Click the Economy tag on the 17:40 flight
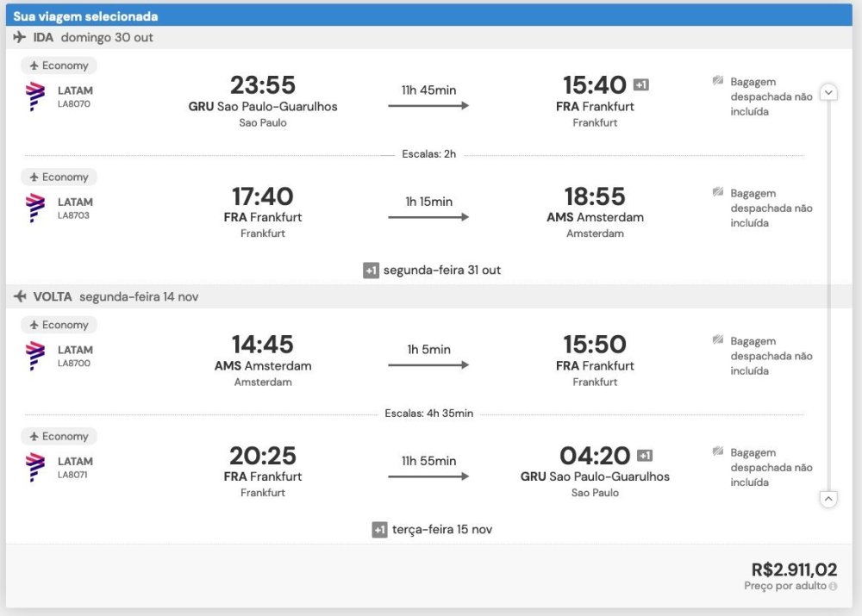 [59, 177]
